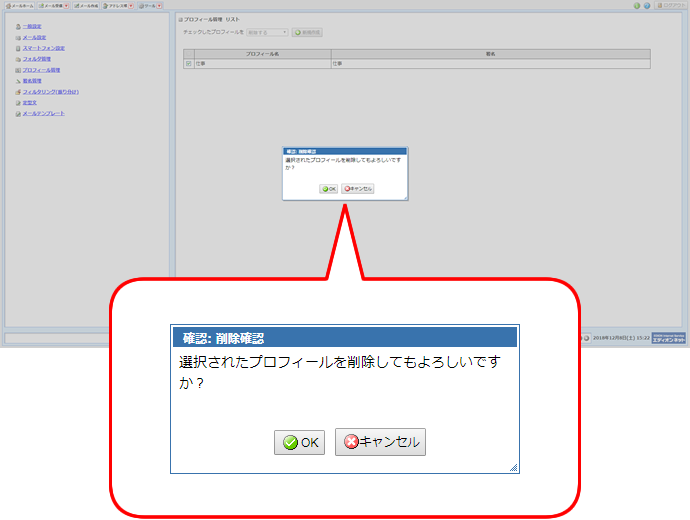
Task: Uncheck the 仕事 profile row checkbox
Action: [189, 64]
